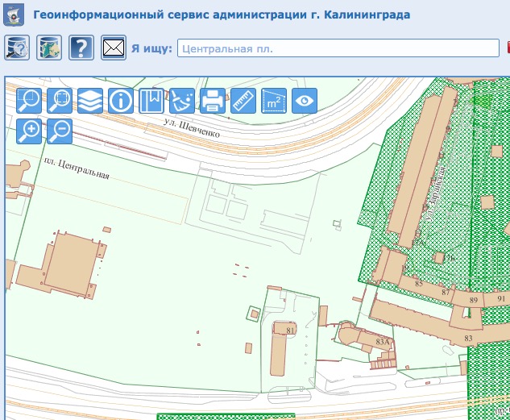Image resolution: width=510 pixels, height=420 pixels.
Task: Print the map with the printer icon
Action: coord(213,101)
